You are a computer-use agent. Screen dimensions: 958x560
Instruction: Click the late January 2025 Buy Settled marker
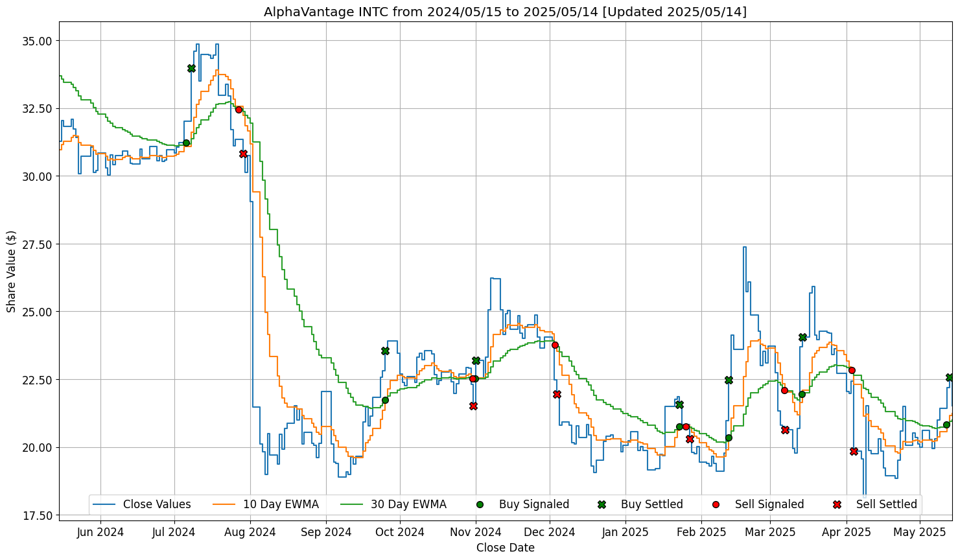click(x=679, y=404)
